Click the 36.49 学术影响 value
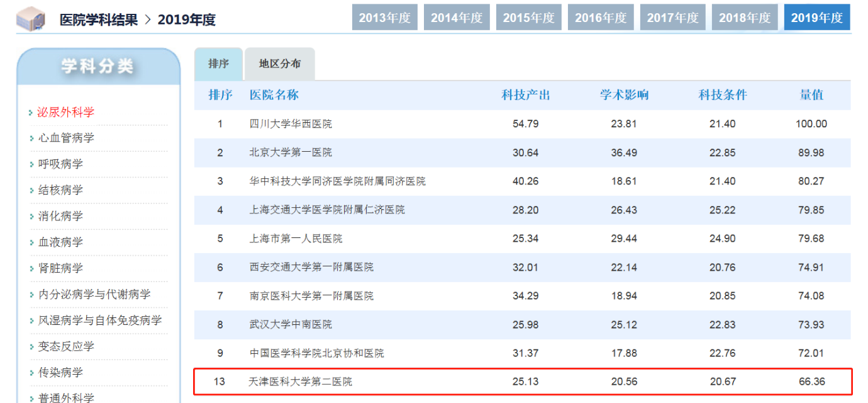The height and width of the screenshot is (403, 868). pyautogui.click(x=624, y=152)
